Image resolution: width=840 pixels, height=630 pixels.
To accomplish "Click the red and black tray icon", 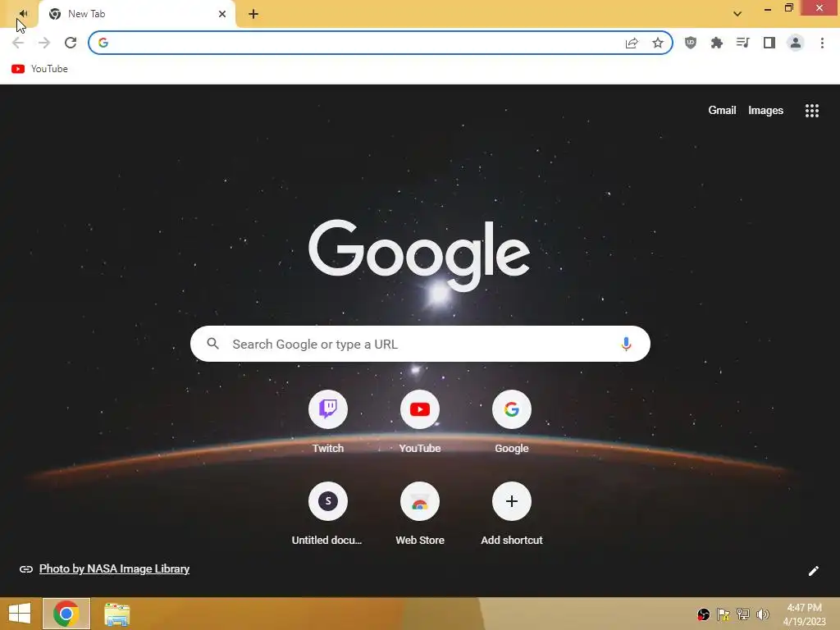I will (x=703, y=614).
